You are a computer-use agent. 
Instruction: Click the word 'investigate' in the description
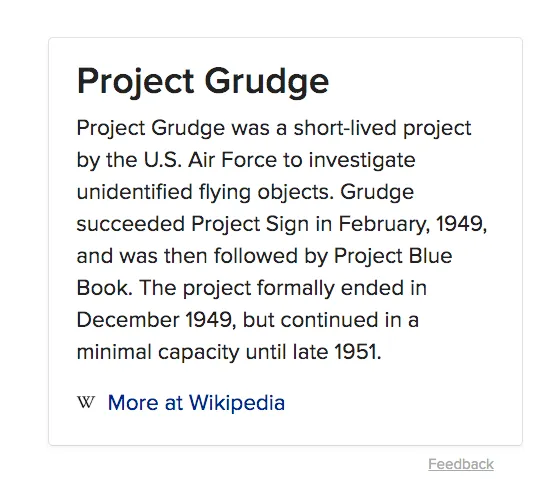pos(362,161)
